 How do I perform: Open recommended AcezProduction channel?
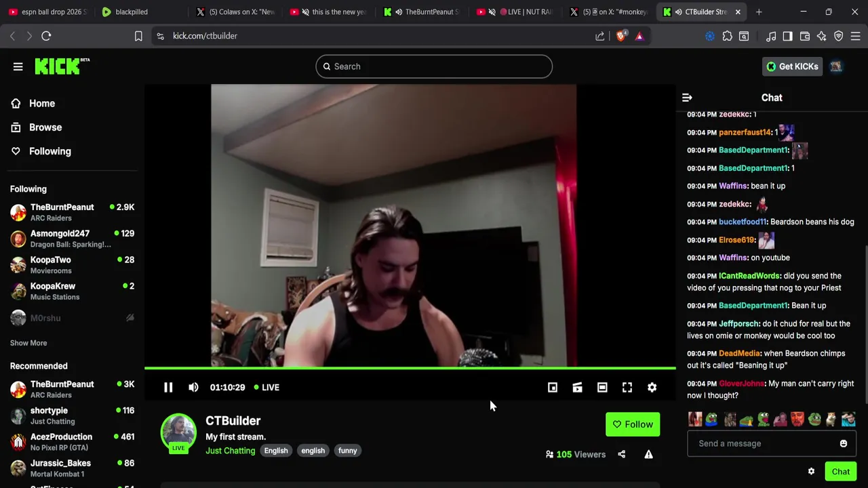(x=72, y=442)
